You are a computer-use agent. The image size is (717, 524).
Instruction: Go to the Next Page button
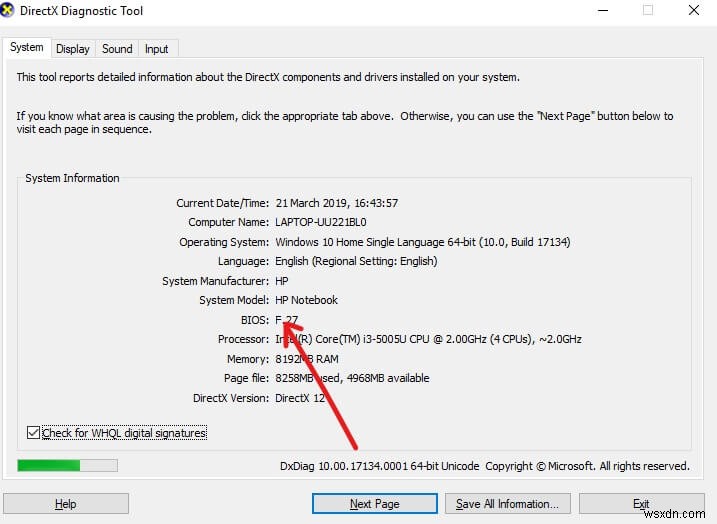pyautogui.click(x=375, y=503)
